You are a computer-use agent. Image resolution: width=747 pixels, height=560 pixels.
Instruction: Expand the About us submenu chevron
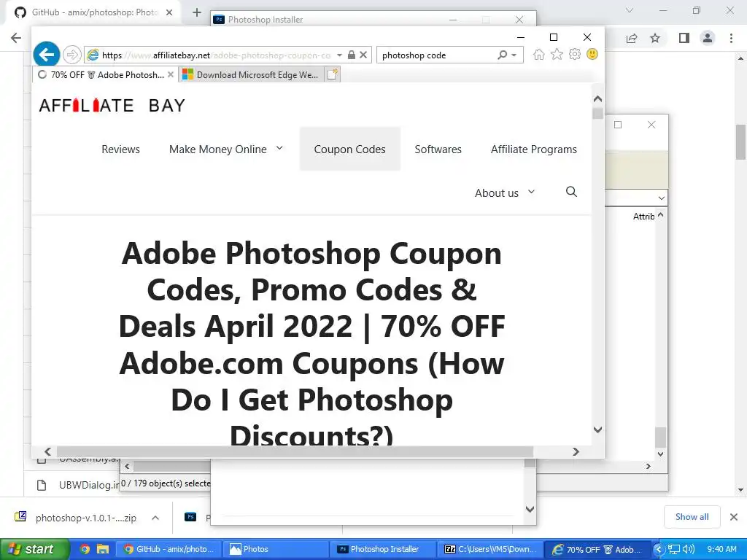pyautogui.click(x=531, y=192)
